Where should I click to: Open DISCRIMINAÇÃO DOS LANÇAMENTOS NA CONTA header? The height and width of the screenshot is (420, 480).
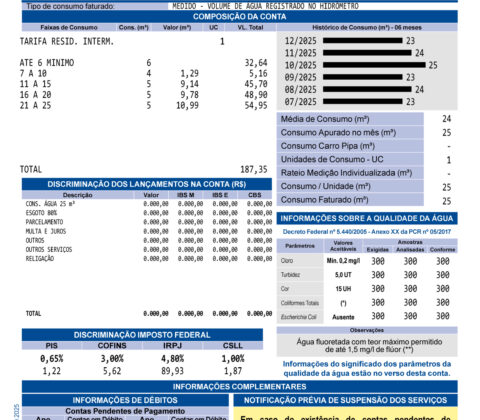[x=147, y=184]
